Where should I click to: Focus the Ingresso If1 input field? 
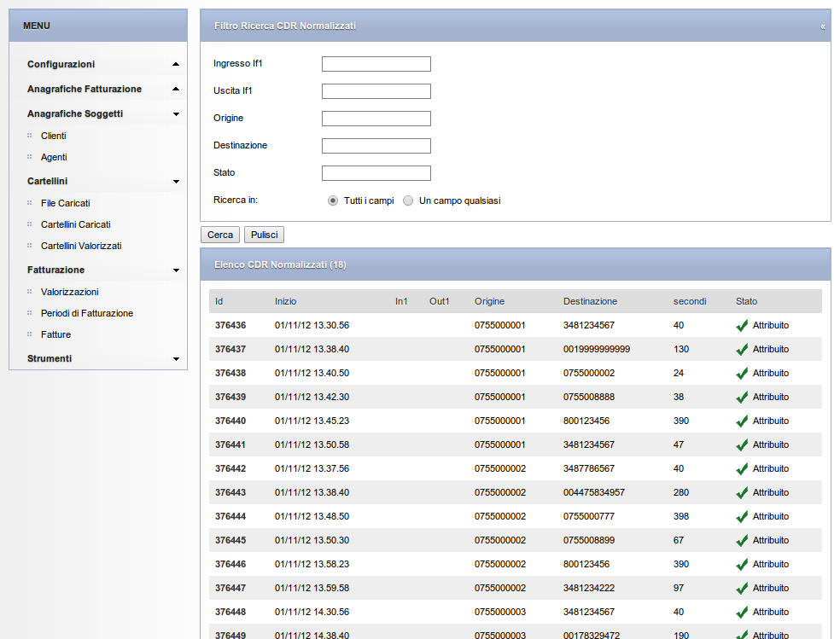coord(376,64)
